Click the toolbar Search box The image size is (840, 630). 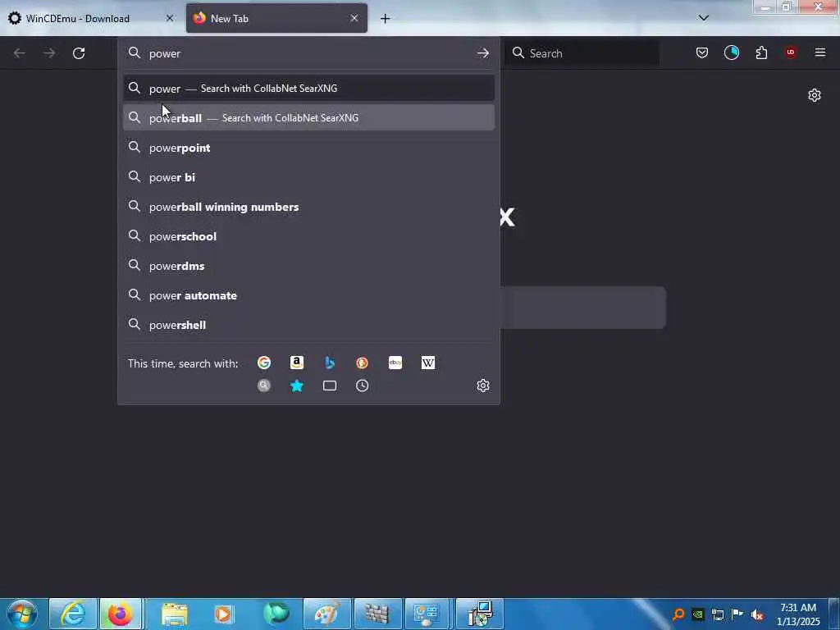pos(582,53)
